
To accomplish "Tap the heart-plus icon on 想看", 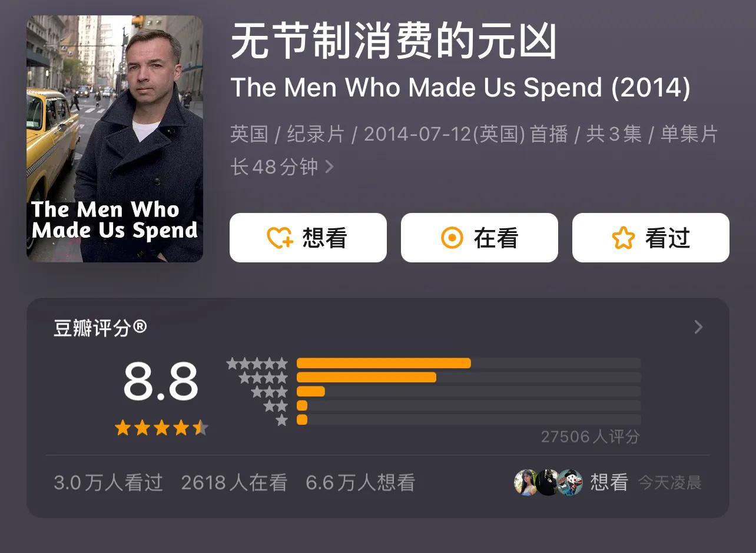I will coord(280,238).
